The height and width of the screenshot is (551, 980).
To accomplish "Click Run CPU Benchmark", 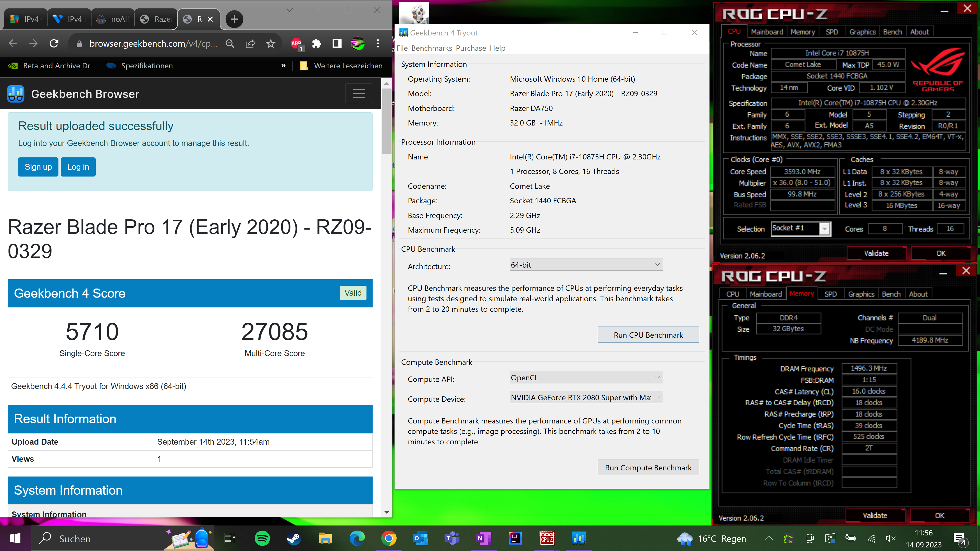I will [648, 335].
